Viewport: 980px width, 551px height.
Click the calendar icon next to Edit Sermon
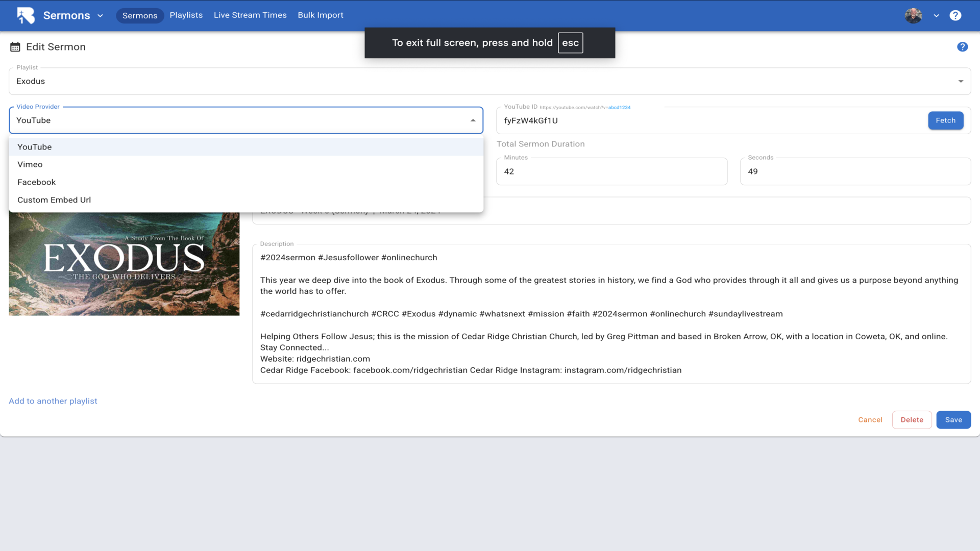tap(15, 47)
